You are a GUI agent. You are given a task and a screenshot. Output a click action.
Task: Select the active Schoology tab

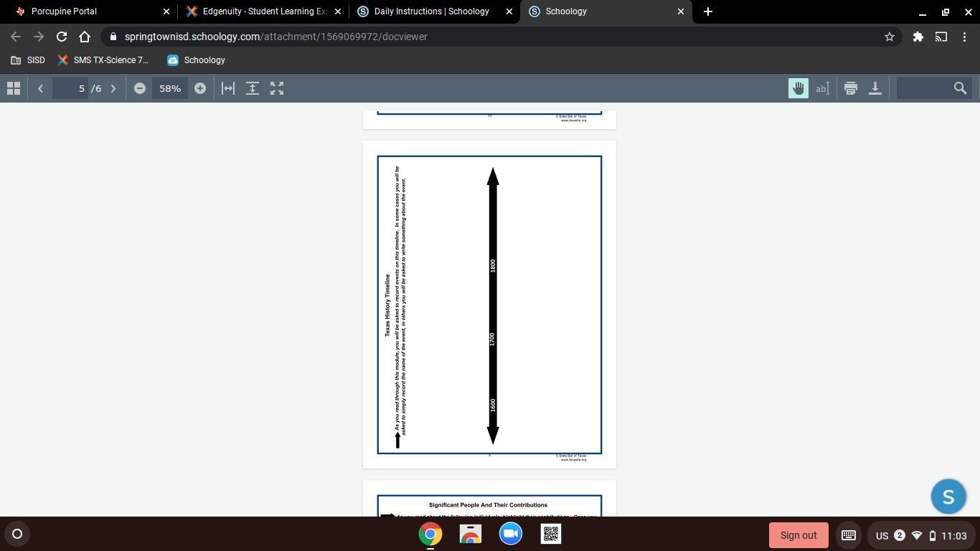click(x=606, y=11)
